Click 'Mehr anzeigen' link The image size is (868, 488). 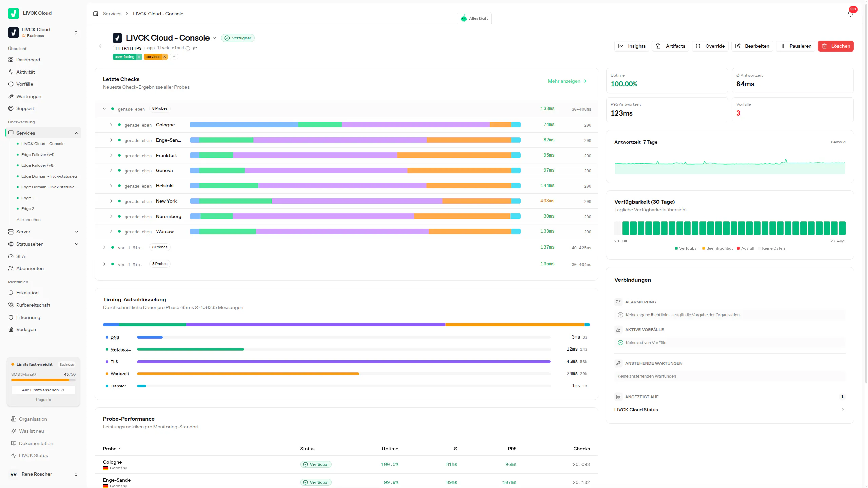[567, 81]
